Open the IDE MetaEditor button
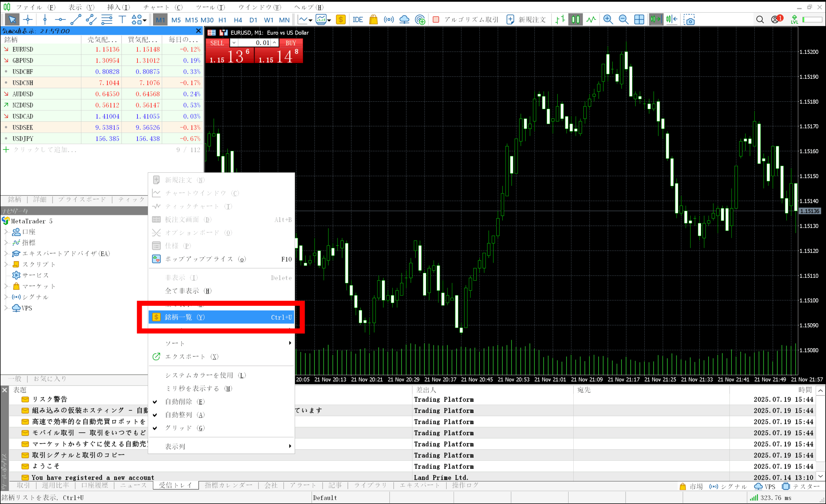826x504 pixels. coord(358,20)
